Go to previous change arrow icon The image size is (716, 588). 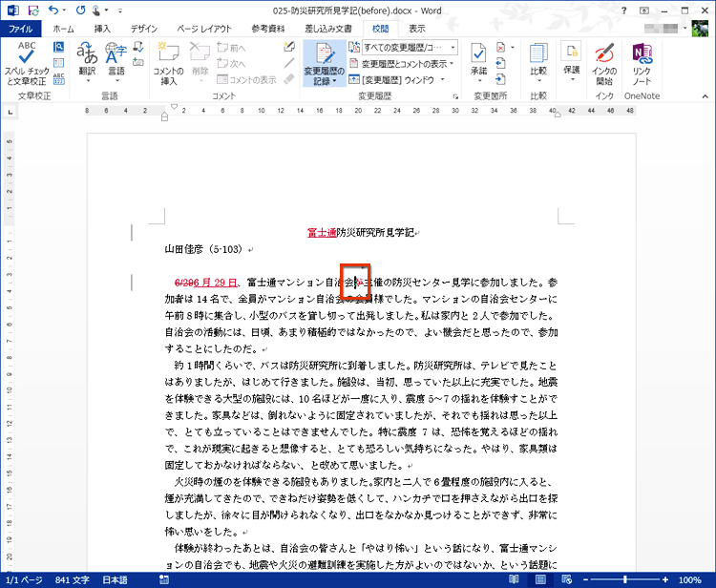(500, 63)
